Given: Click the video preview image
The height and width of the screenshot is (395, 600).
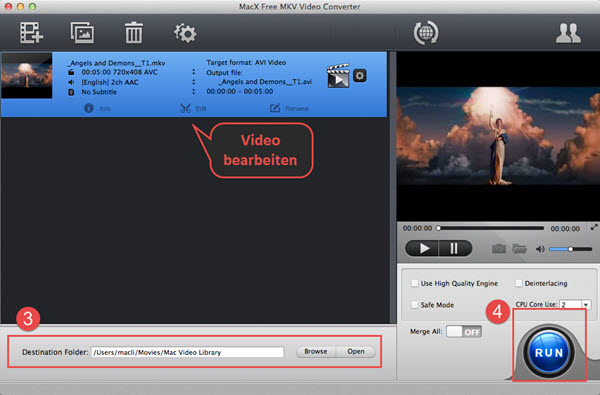Looking at the screenshot, I should point(498,136).
